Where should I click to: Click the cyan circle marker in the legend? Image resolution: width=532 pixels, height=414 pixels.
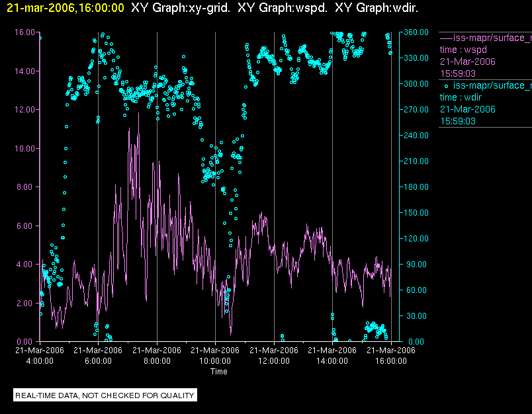[x=446, y=87]
